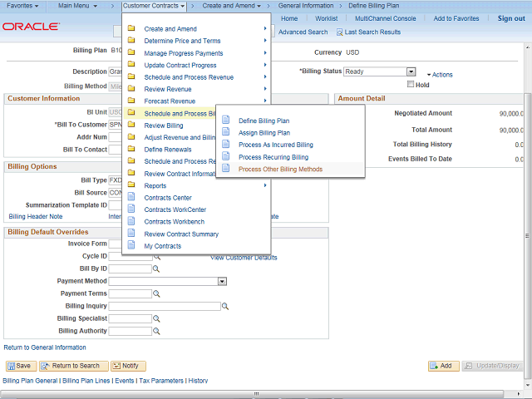
Task: Click the My Contracts page icon
Action: [131, 246]
